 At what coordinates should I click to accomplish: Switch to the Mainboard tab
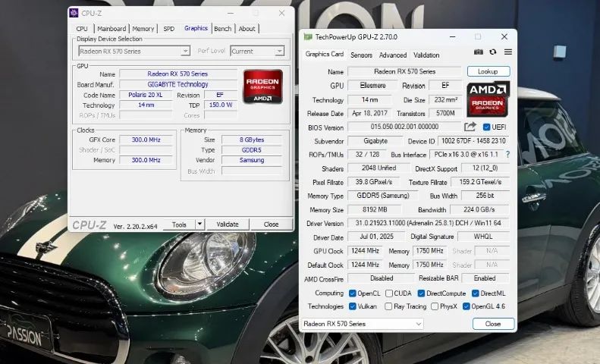[x=112, y=29]
